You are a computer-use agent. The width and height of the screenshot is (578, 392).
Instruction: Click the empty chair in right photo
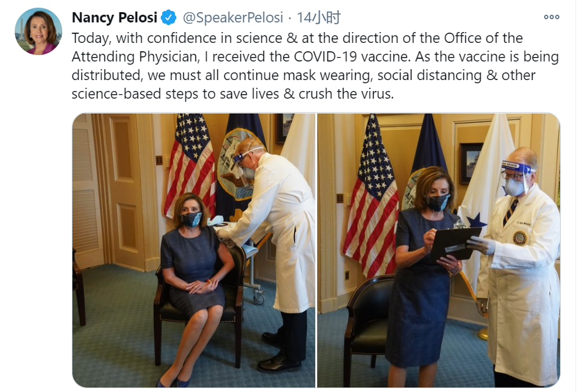[365, 325]
